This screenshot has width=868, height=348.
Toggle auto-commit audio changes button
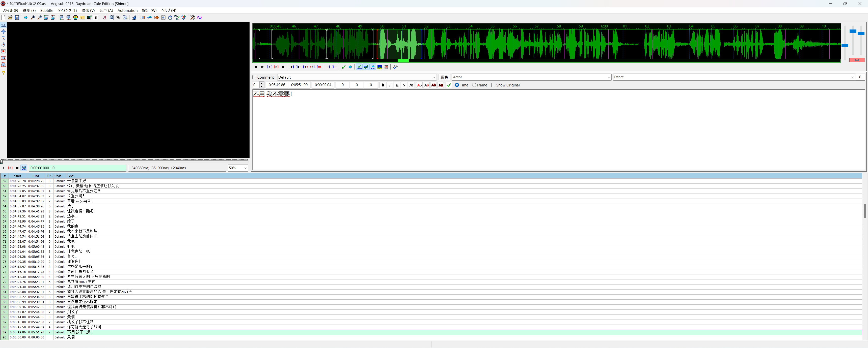pyautogui.click(x=360, y=67)
